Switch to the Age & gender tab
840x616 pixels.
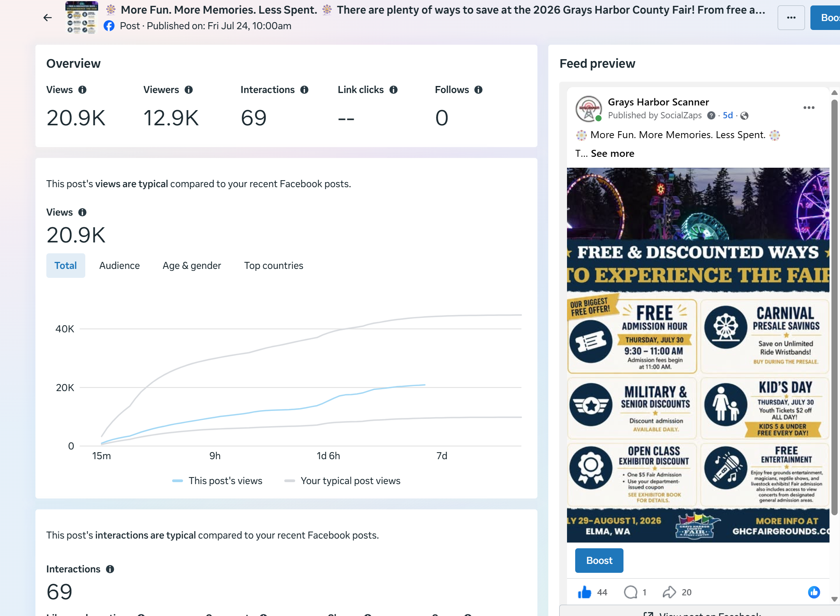[x=192, y=266]
